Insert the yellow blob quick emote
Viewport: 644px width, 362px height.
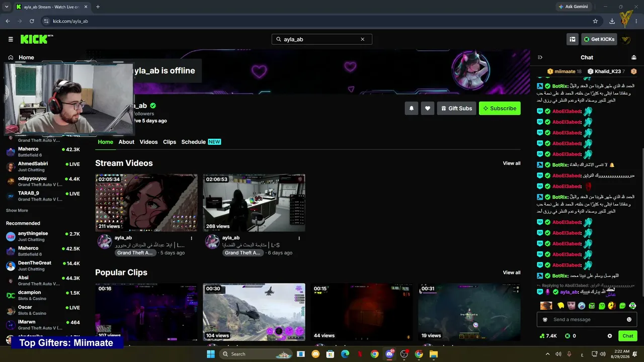point(561,306)
